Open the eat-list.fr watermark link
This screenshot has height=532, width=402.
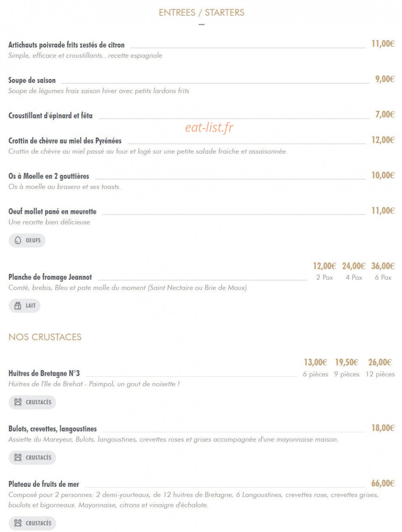coord(209,127)
